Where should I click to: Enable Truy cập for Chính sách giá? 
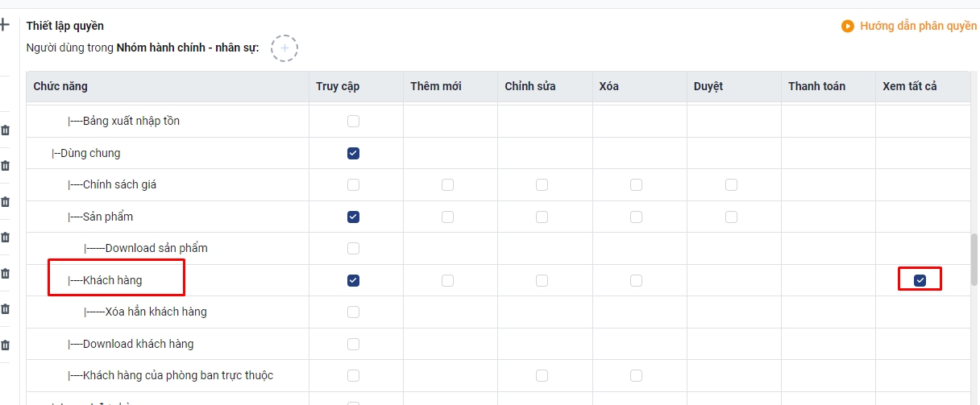[x=353, y=184]
